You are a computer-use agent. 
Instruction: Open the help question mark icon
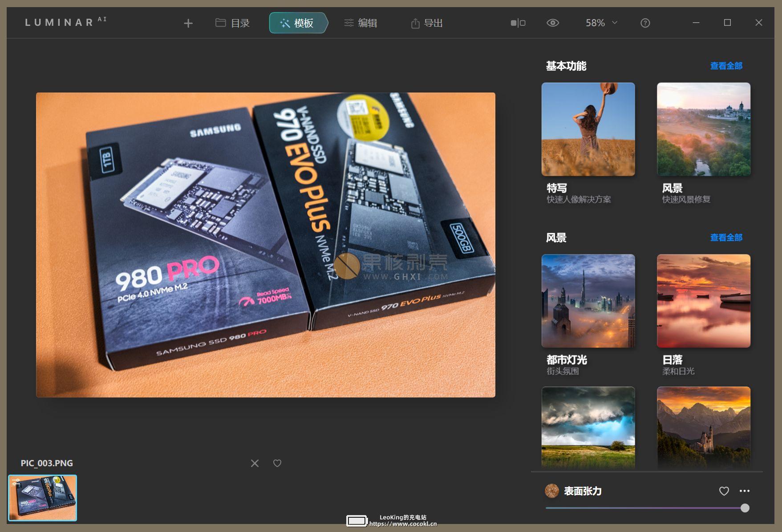(645, 23)
